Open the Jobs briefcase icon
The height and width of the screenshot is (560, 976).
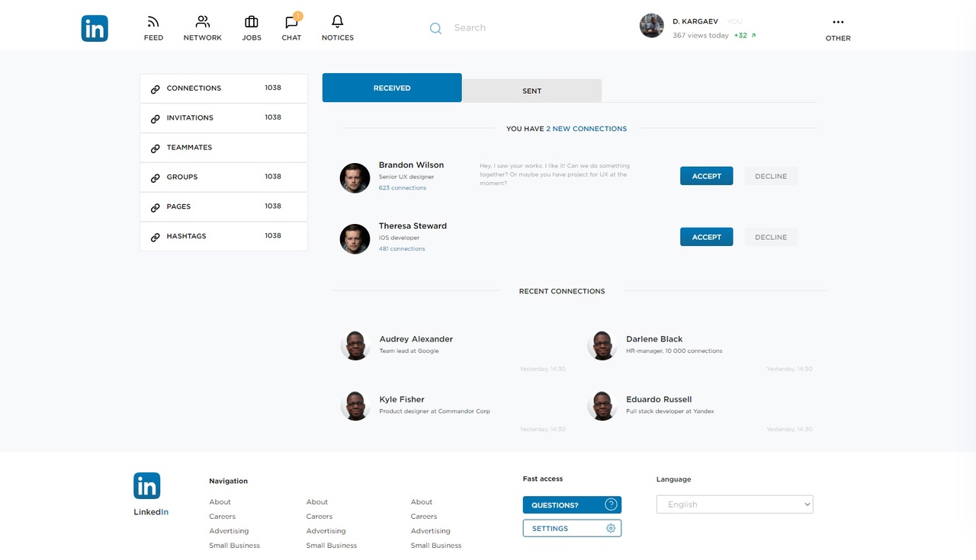pyautogui.click(x=252, y=22)
